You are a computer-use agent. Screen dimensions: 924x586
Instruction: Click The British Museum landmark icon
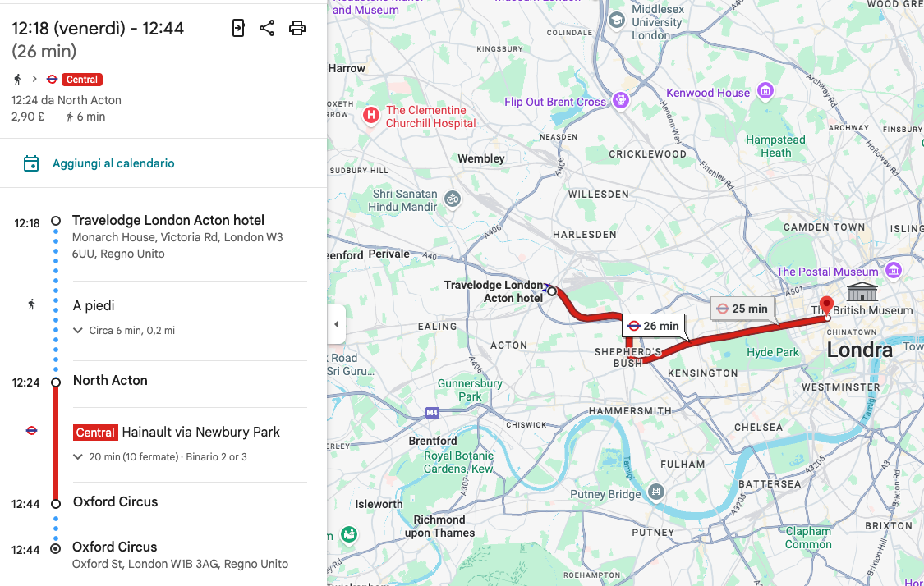click(x=862, y=291)
